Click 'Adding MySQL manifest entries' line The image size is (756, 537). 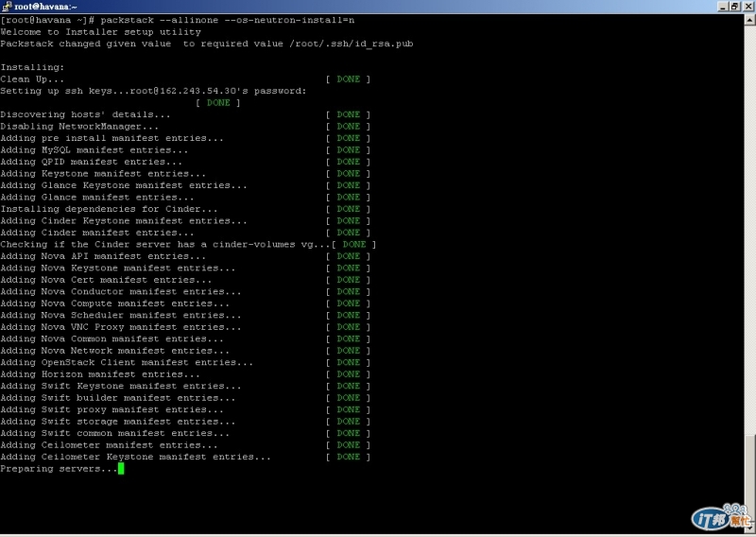94,150
